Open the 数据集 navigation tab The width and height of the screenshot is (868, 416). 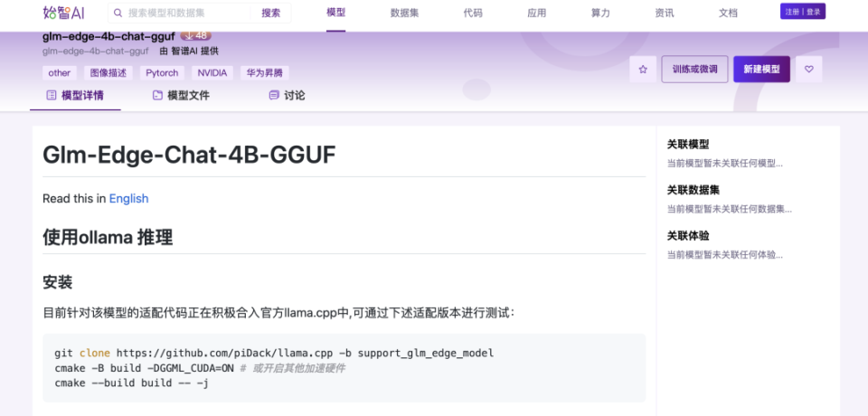click(x=404, y=13)
